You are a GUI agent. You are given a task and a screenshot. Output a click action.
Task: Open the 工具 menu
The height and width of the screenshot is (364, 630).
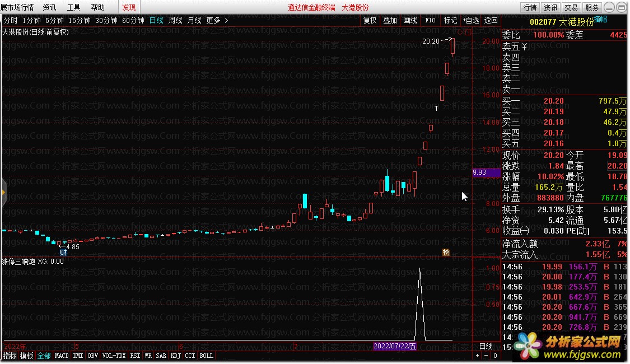coord(73,7)
